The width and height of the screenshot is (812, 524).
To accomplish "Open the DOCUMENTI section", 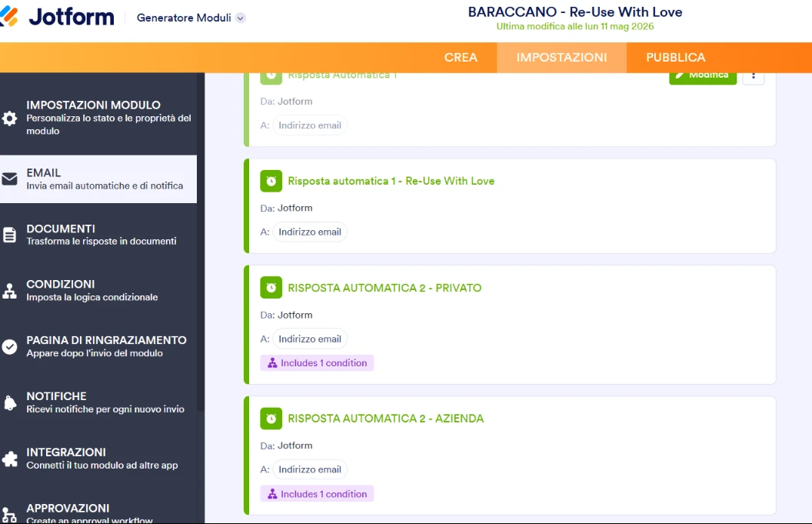I will click(x=98, y=235).
